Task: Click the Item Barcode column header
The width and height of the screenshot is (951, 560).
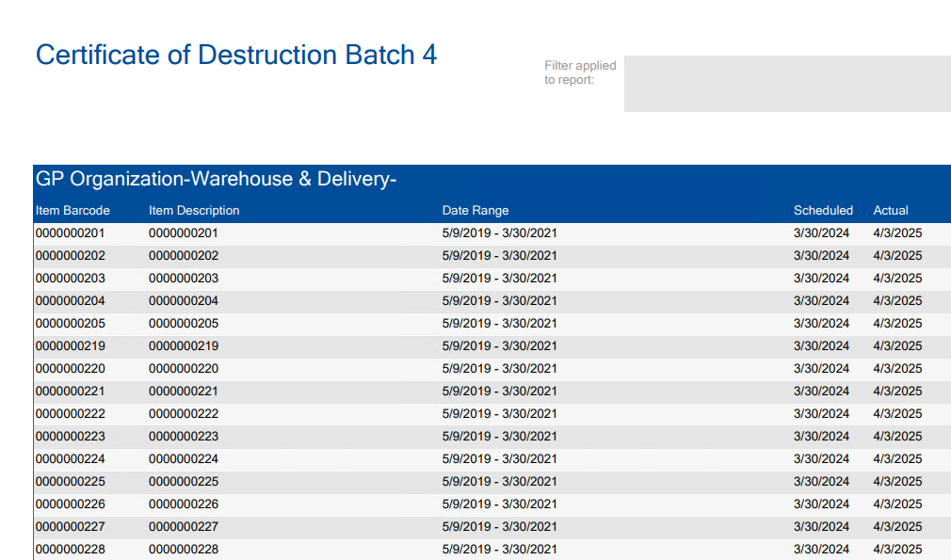Action: 73,210
